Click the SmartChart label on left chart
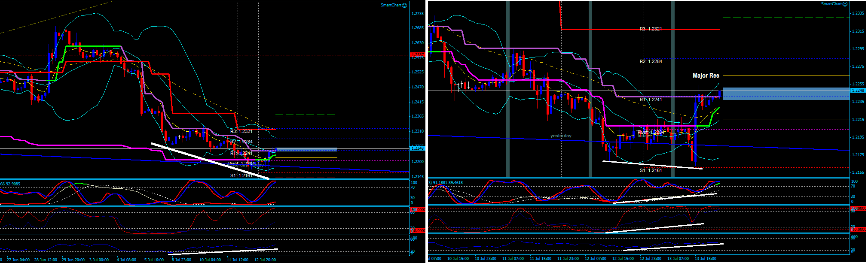Viewport: 868px width, 266px height. [x=391, y=5]
